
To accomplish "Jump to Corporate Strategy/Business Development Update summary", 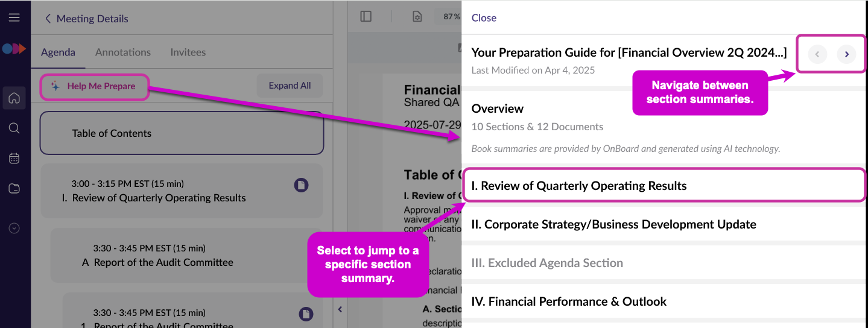I will pos(613,224).
